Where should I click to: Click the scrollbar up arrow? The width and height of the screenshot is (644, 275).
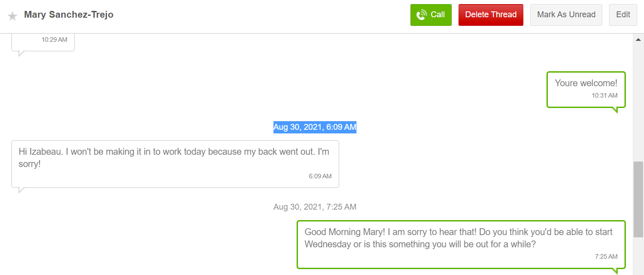638,39
